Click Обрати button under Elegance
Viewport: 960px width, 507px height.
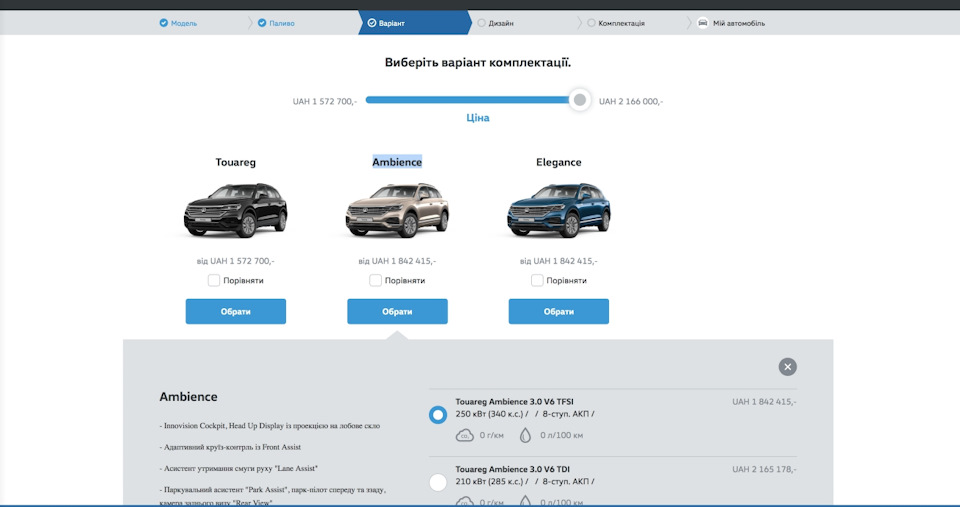pos(559,312)
